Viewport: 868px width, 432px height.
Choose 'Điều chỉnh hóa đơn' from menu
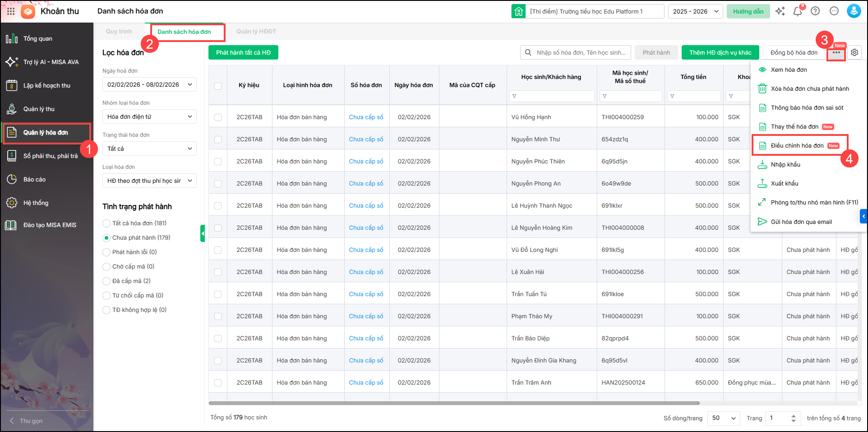(x=797, y=146)
